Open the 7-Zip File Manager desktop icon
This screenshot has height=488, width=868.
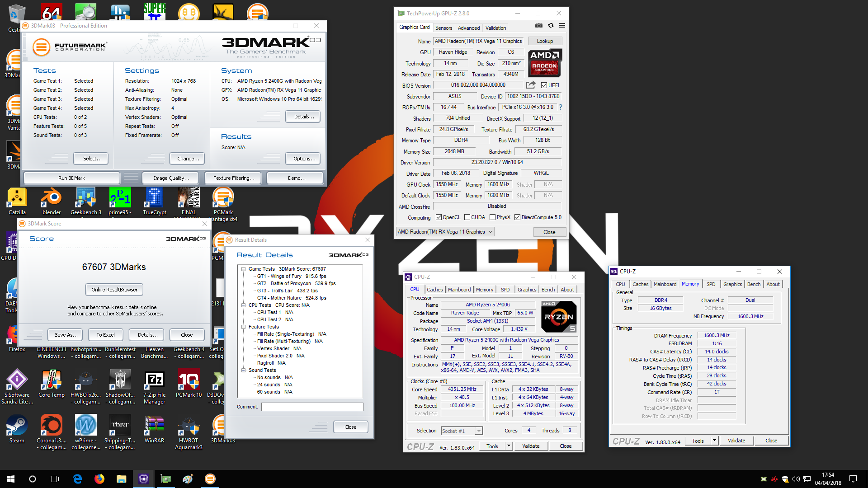155,387
